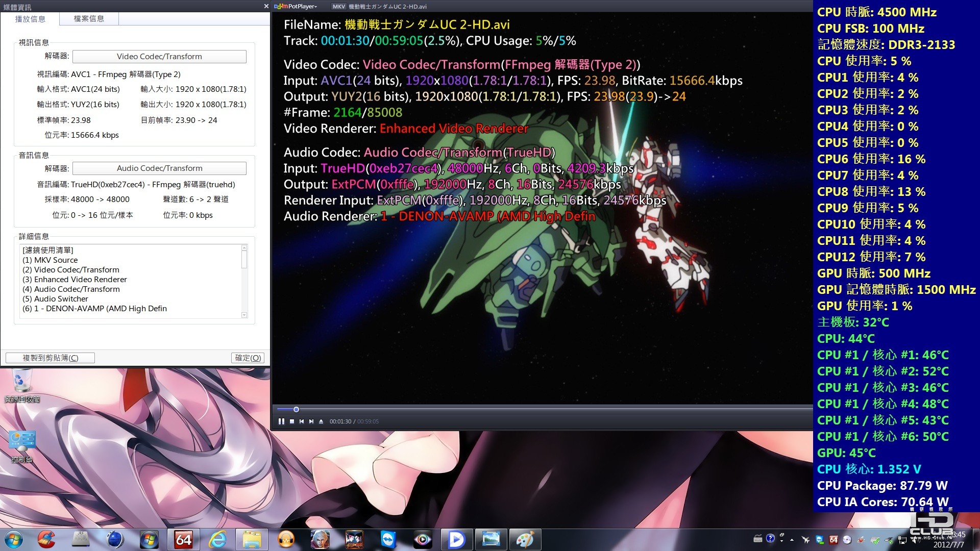Click the disc drive tray icon
This screenshot has width=980, height=551.
tap(847, 540)
